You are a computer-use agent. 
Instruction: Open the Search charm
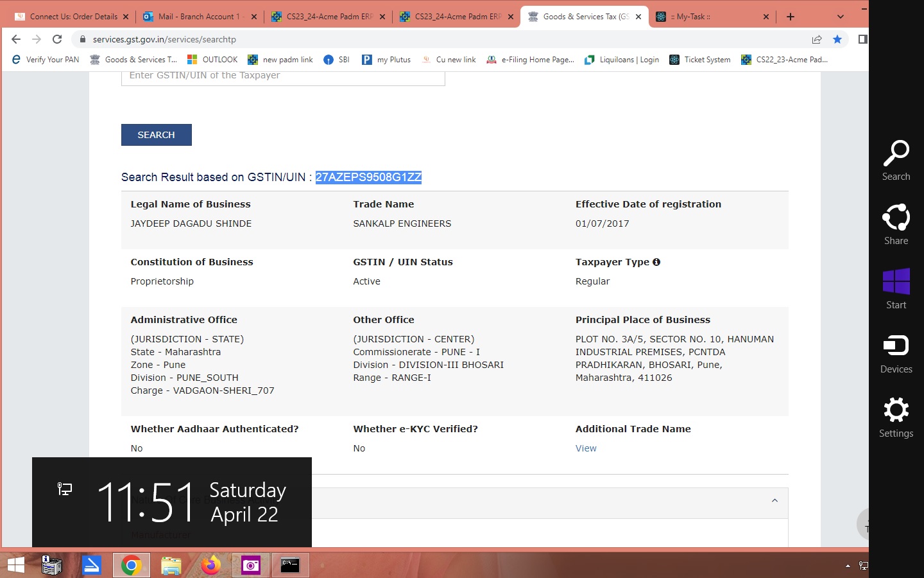click(896, 161)
